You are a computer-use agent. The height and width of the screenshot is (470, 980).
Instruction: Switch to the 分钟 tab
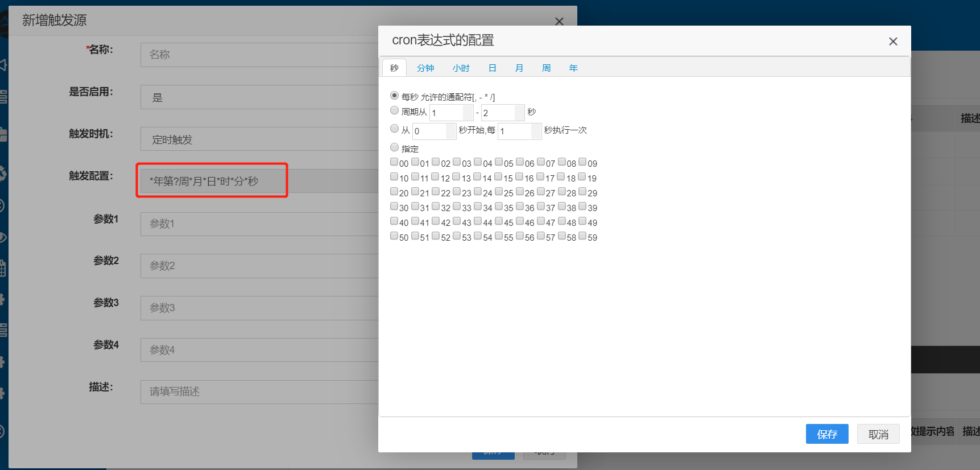click(x=425, y=68)
